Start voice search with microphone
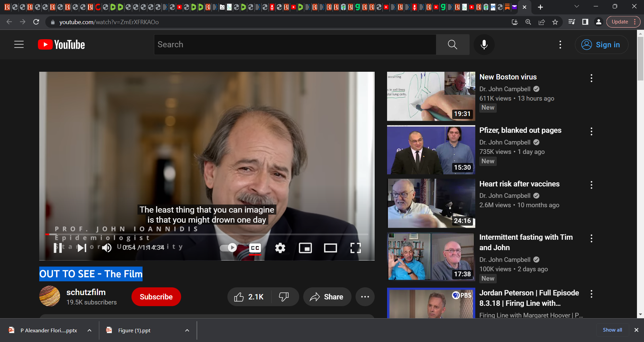 pos(484,45)
